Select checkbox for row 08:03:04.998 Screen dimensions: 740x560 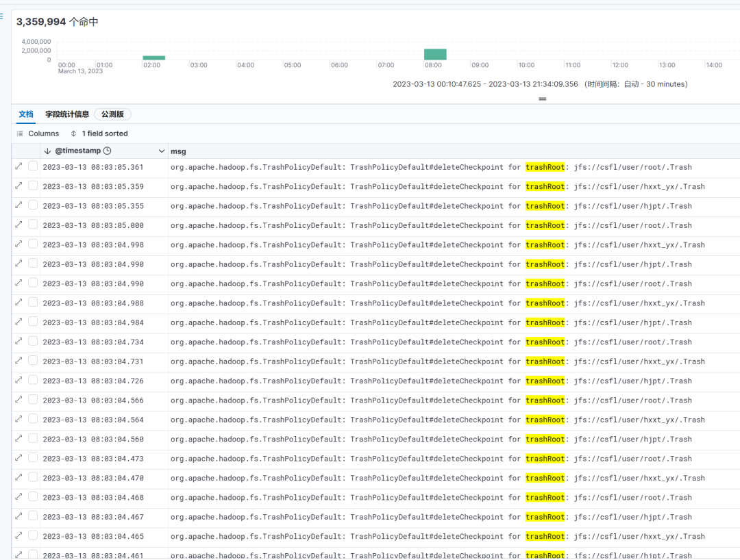pyautogui.click(x=33, y=244)
